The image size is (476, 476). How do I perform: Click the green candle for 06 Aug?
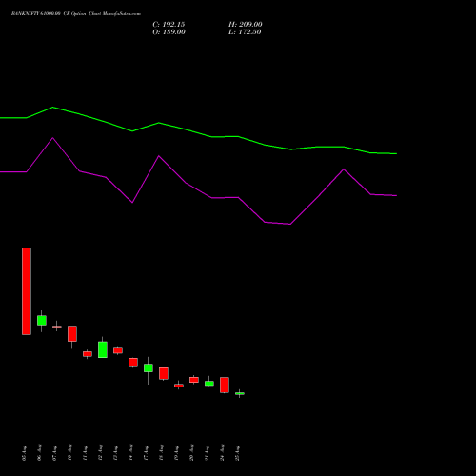(x=42, y=320)
